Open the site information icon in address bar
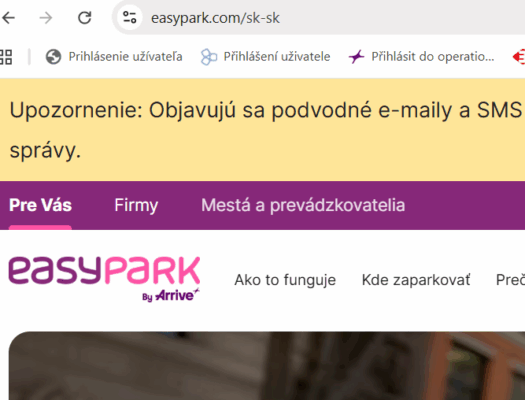The width and height of the screenshot is (525, 400). pyautogui.click(x=129, y=17)
